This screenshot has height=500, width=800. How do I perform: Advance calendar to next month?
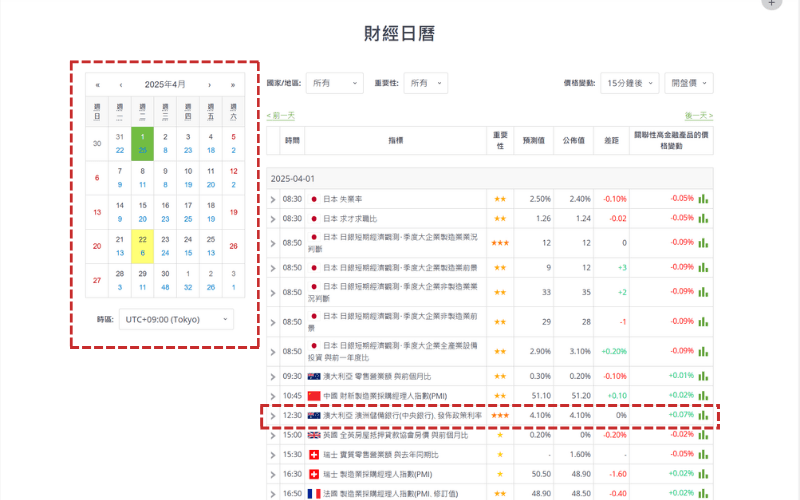tap(209, 85)
